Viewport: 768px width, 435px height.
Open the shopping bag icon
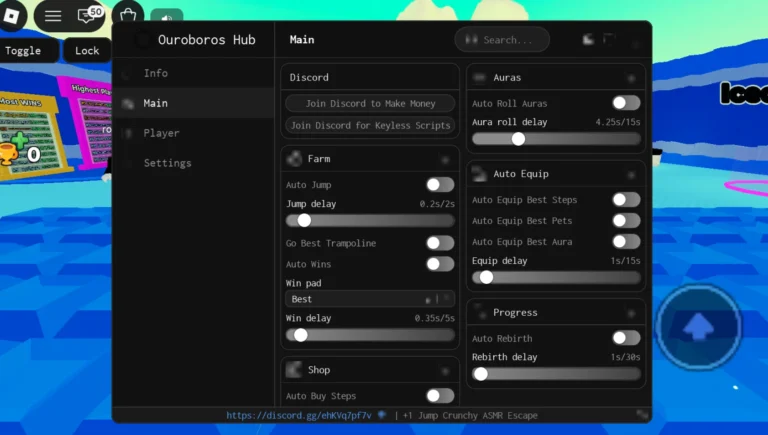pyautogui.click(x=128, y=15)
